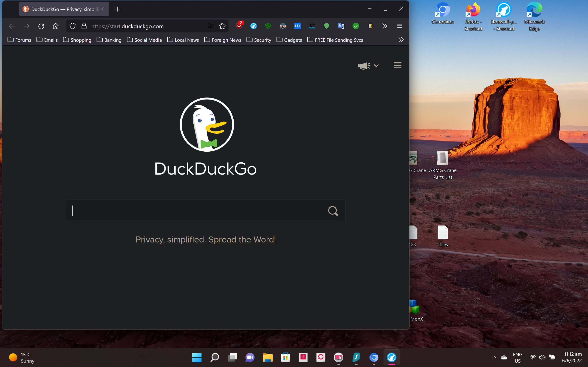
Task: Open a new tab with plus button
Action: [x=118, y=9]
